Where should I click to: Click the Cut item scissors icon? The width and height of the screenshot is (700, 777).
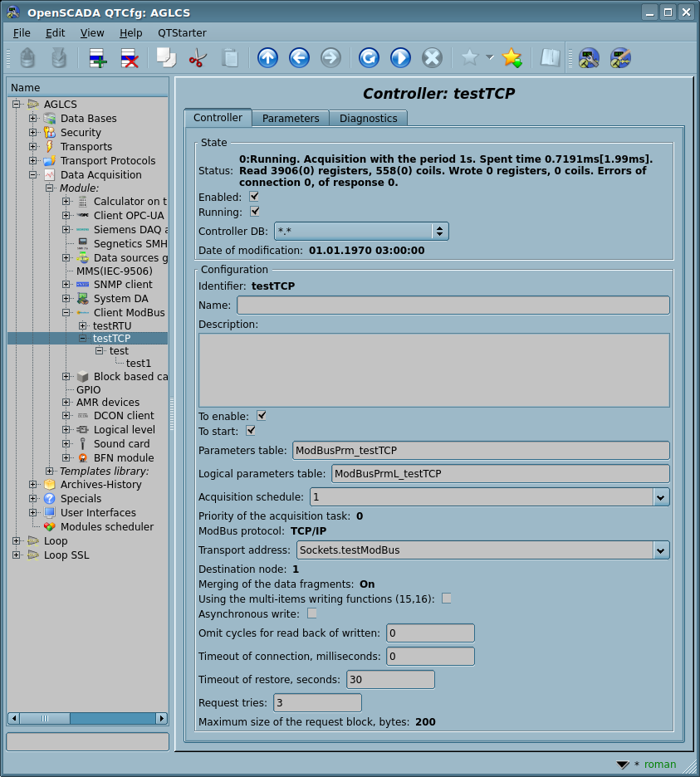[x=198, y=58]
